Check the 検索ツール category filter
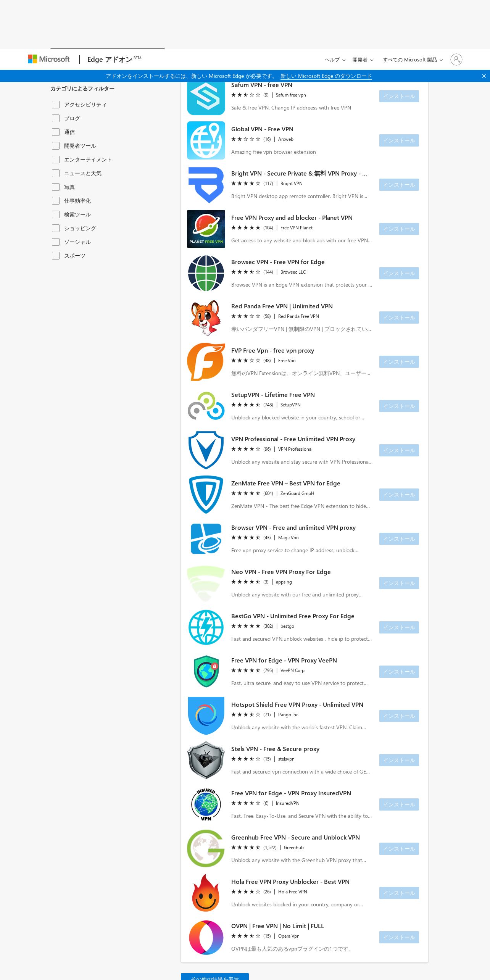This screenshot has height=980, width=490. (x=56, y=214)
